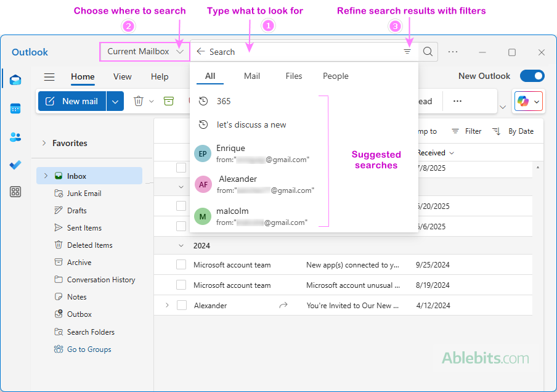The width and height of the screenshot is (557, 392).
Task: Select checkbox for 9/25/2024 Microsoft account email
Action: (x=181, y=265)
